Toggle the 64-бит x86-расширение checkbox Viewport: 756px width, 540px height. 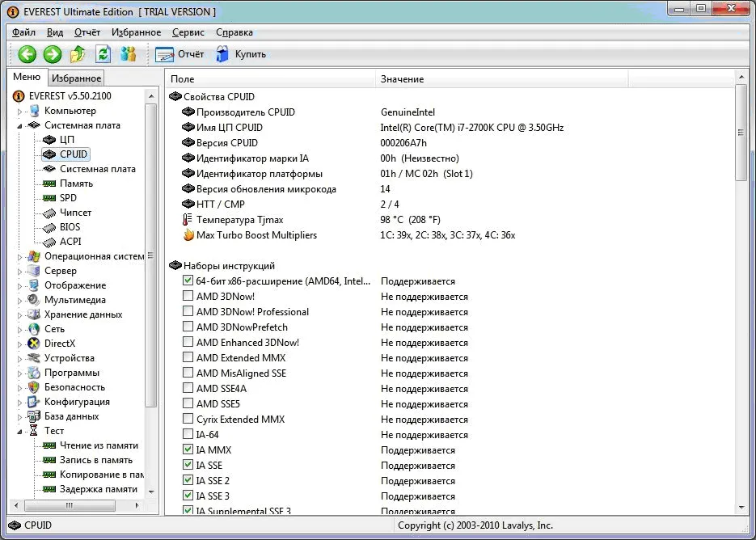tap(188, 281)
